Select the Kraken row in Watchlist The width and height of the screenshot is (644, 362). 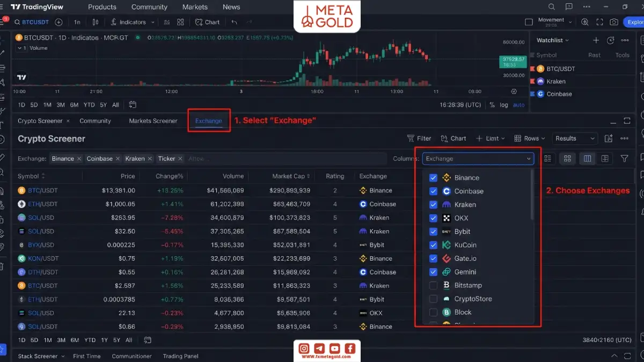point(583,82)
